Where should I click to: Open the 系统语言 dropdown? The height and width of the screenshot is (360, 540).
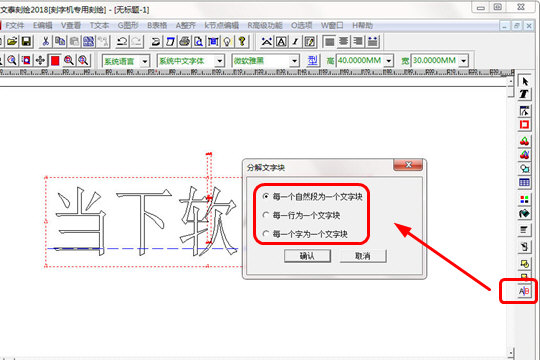[145, 62]
